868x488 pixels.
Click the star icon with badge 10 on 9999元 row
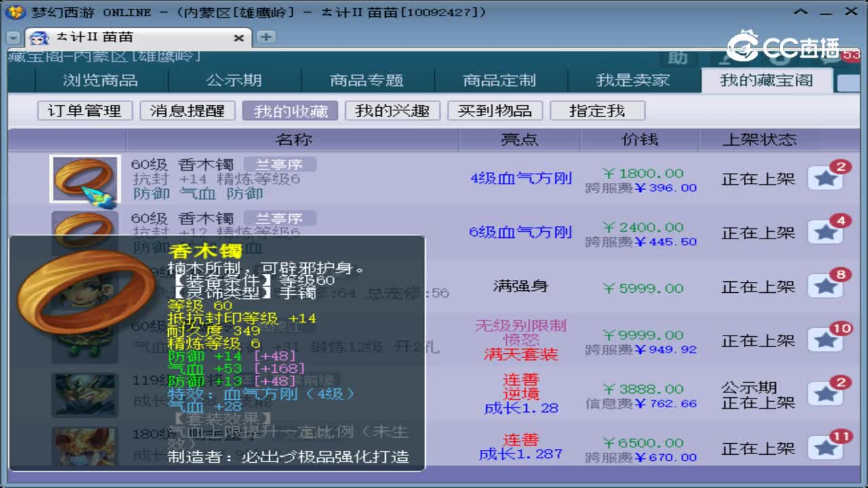pos(827,339)
